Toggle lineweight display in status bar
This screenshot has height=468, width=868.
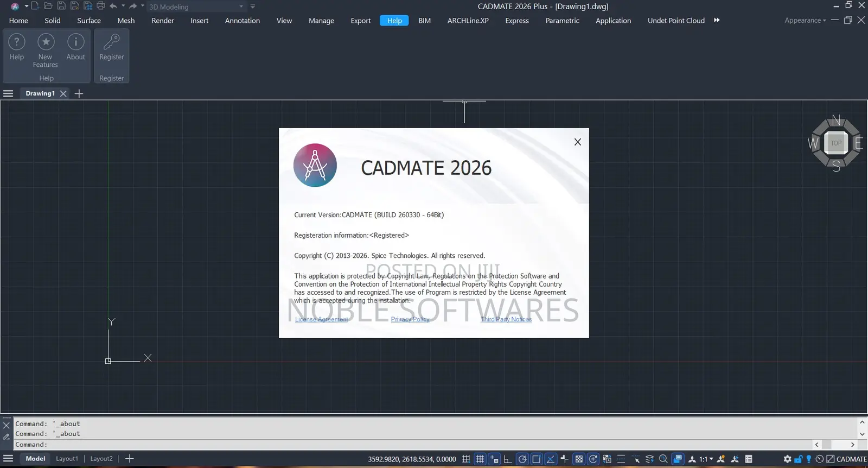pyautogui.click(x=621, y=459)
